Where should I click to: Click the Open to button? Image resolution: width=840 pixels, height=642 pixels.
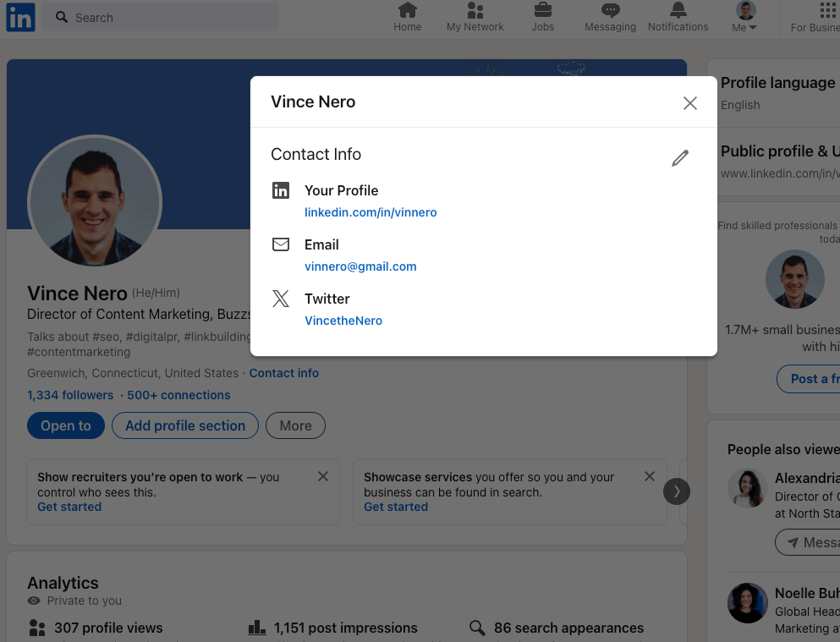pyautogui.click(x=65, y=425)
